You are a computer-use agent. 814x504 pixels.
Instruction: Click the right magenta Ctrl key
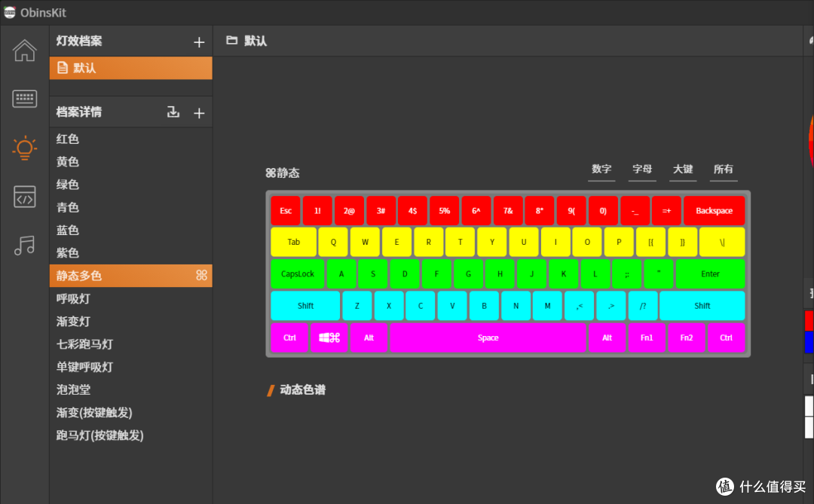(726, 338)
